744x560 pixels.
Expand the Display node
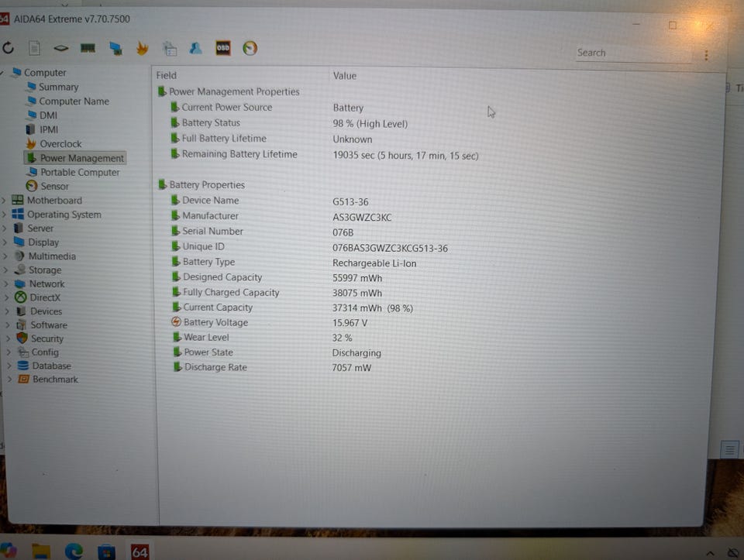click(5, 242)
